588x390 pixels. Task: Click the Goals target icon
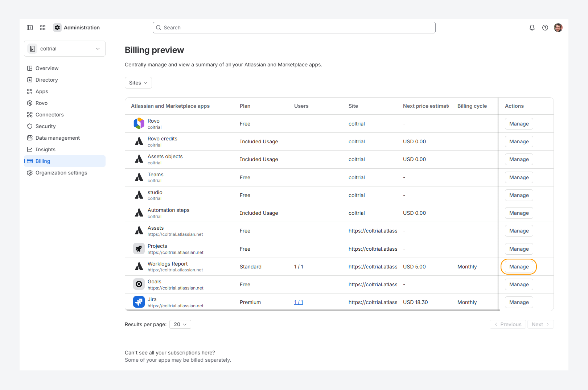click(x=139, y=284)
